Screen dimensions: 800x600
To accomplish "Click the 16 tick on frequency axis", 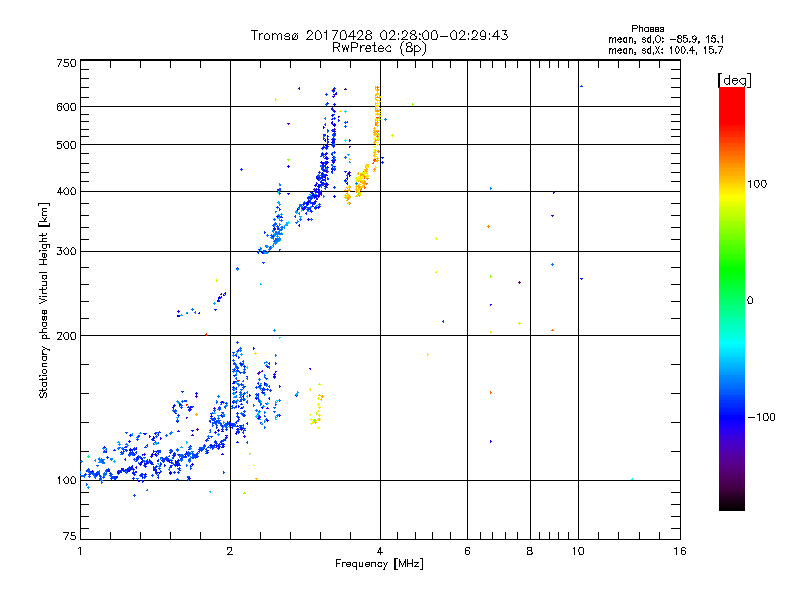I will click(680, 551).
